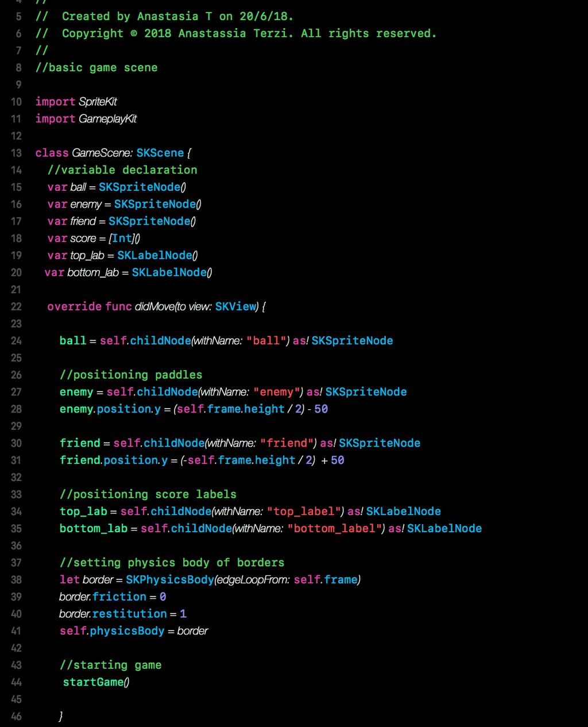Click line number 38 in the gutter

(x=16, y=579)
